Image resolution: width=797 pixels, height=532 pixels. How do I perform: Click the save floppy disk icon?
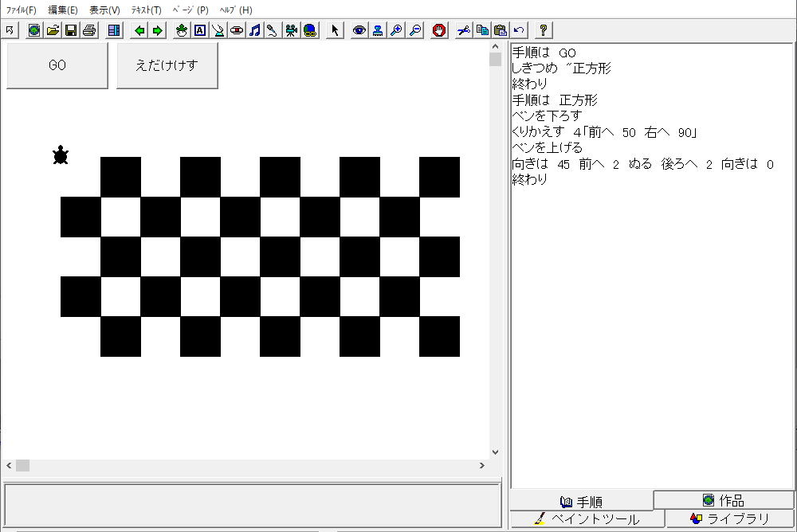[x=71, y=30]
